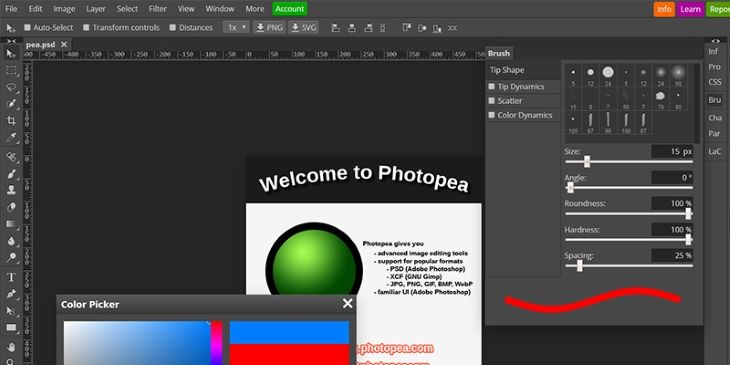Image resolution: width=730 pixels, height=365 pixels.
Task: Switch to the pea.psd document tab
Action: pyautogui.click(x=41, y=45)
